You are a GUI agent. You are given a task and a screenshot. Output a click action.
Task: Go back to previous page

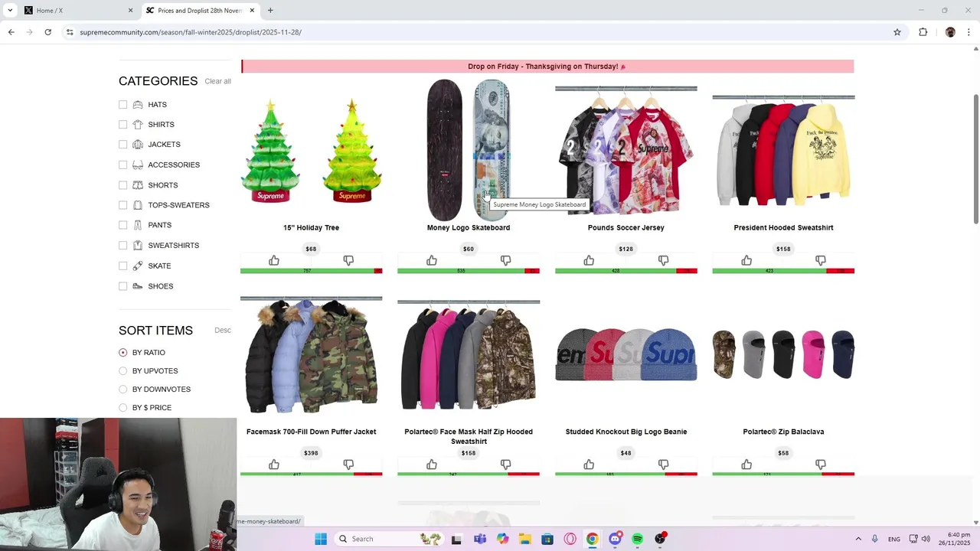pyautogui.click(x=11, y=32)
